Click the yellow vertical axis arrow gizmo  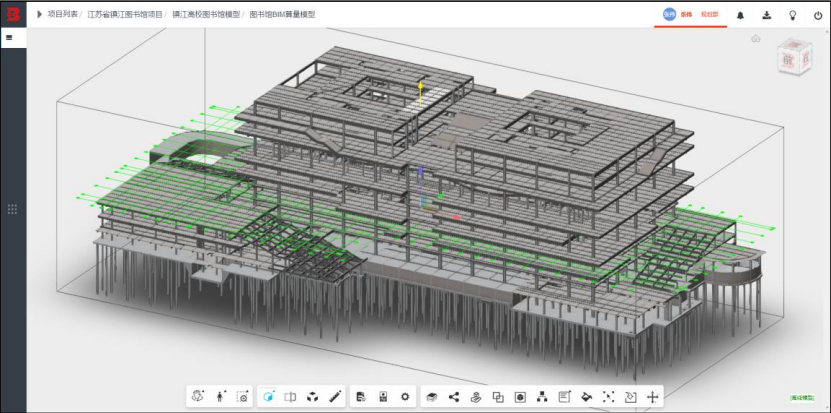421,93
